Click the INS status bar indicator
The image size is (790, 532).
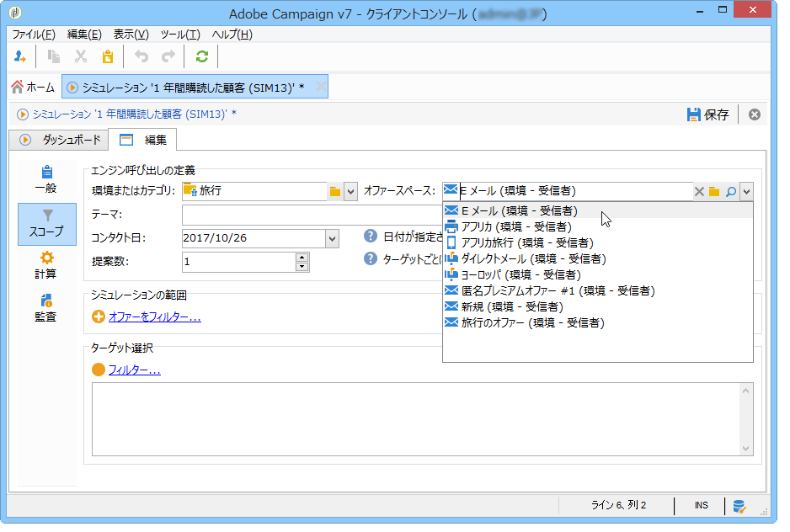point(702,505)
